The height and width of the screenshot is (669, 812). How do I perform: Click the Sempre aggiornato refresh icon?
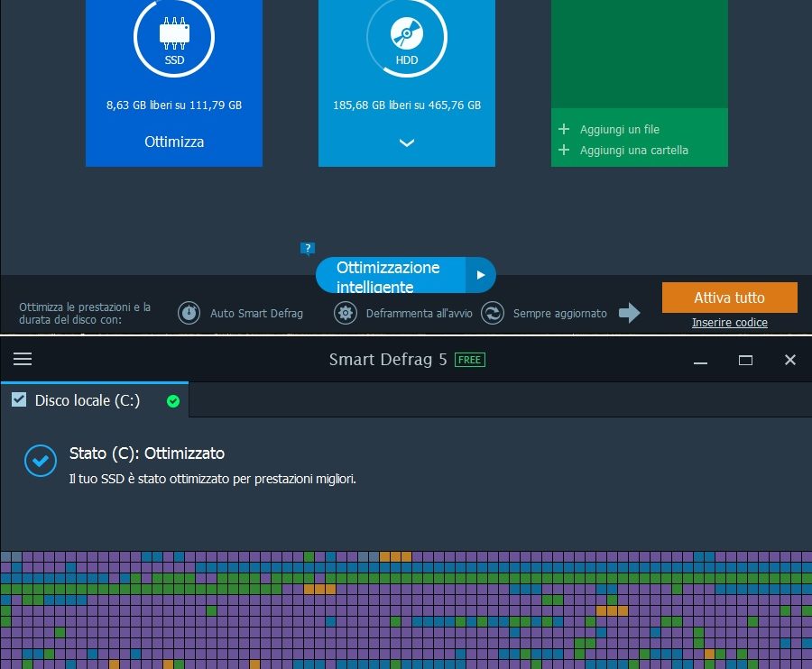tap(493, 313)
